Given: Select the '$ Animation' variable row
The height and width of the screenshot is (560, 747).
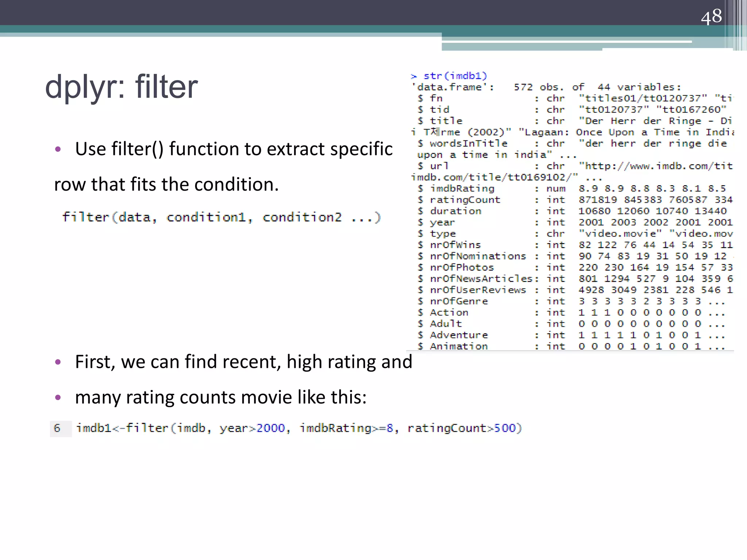Looking at the screenshot, I should pyautogui.click(x=571, y=346).
